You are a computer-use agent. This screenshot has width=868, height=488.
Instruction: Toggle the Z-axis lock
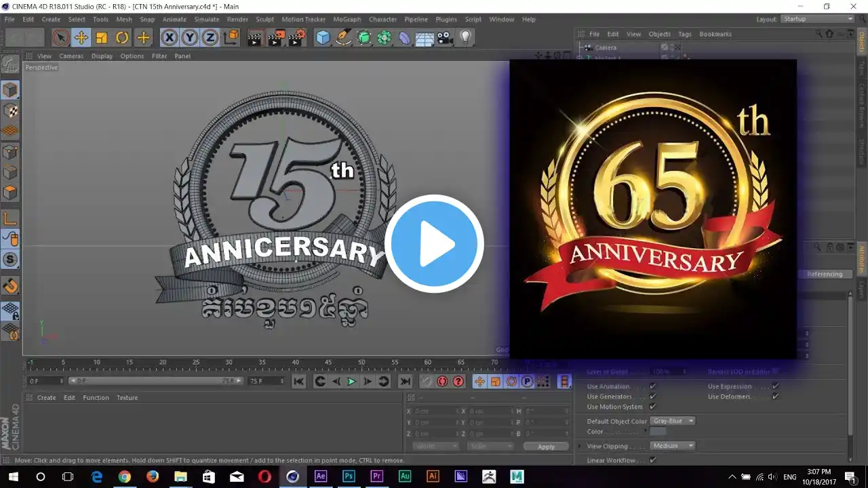click(210, 37)
